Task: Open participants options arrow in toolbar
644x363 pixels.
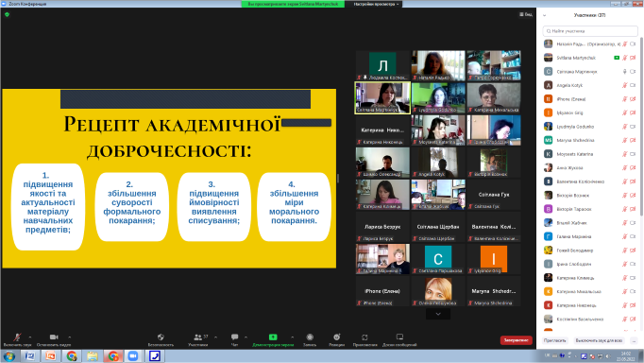Action: click(x=216, y=337)
